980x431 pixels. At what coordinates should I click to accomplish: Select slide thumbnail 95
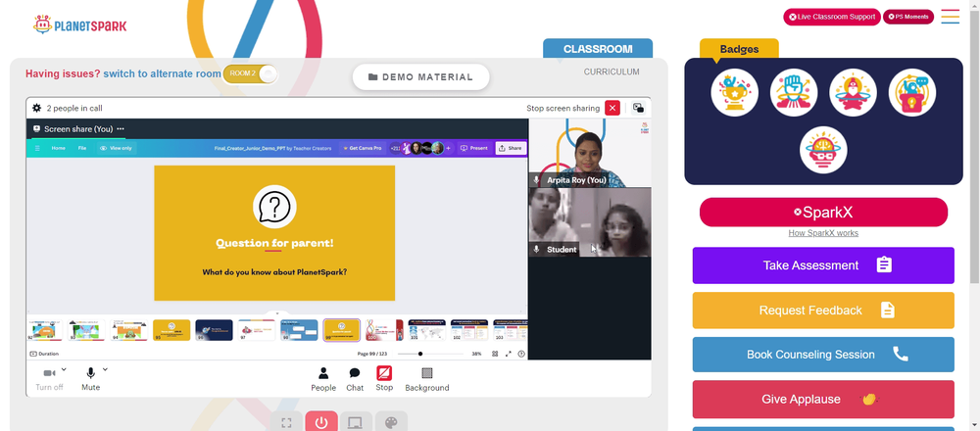click(x=171, y=330)
